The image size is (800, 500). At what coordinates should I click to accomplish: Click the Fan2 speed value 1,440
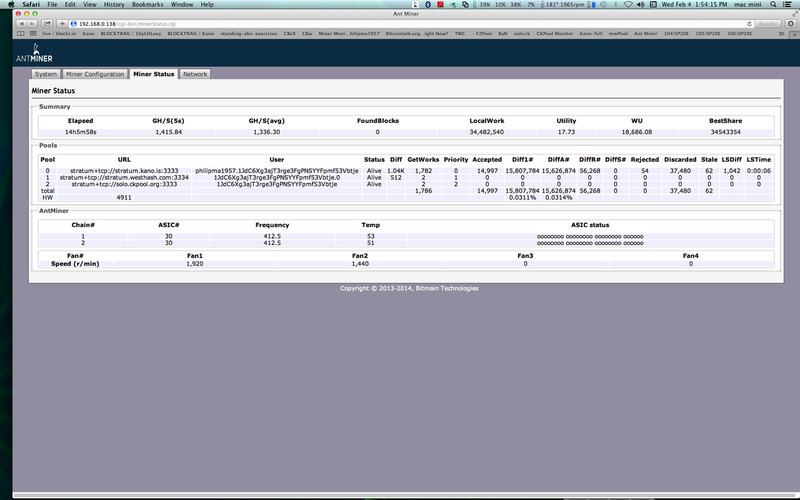360,264
